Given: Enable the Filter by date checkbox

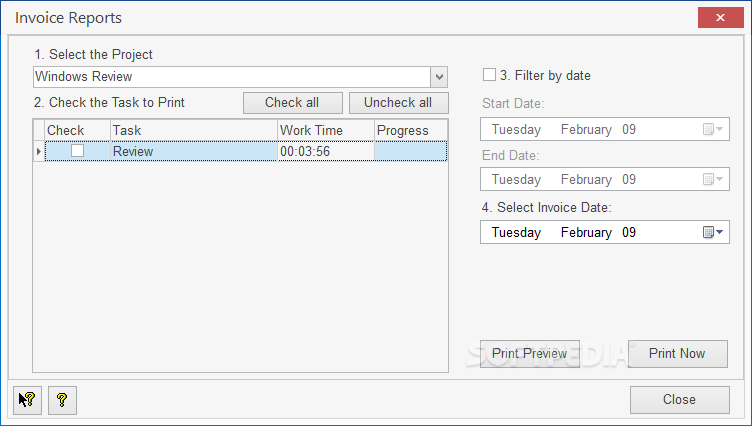Looking at the screenshot, I should [489, 75].
